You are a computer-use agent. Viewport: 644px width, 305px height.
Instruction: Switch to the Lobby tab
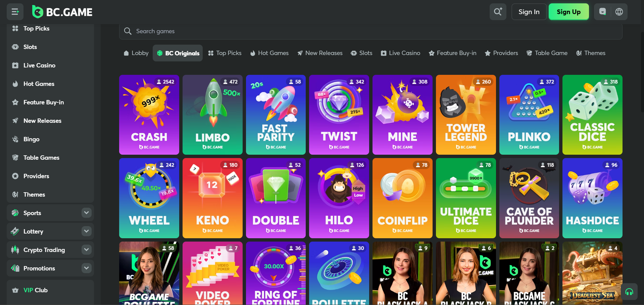[136, 53]
